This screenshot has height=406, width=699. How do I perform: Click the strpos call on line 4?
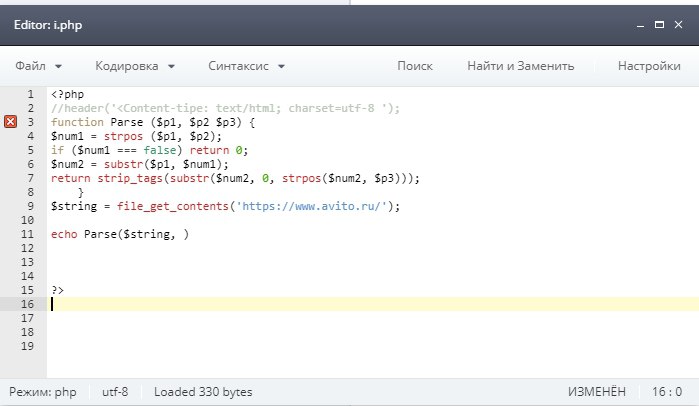tap(123, 136)
